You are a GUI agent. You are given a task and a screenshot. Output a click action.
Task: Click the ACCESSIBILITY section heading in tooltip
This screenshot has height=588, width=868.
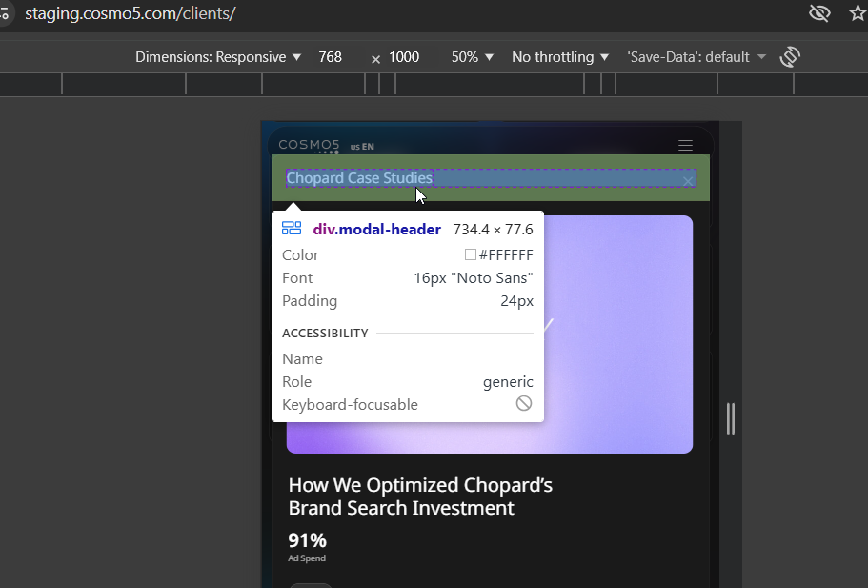coord(325,334)
